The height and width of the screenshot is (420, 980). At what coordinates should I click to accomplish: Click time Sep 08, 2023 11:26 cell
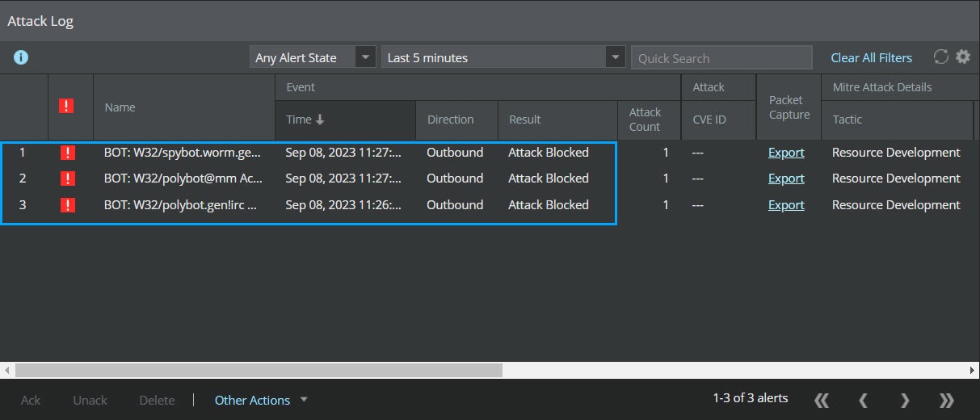point(343,205)
